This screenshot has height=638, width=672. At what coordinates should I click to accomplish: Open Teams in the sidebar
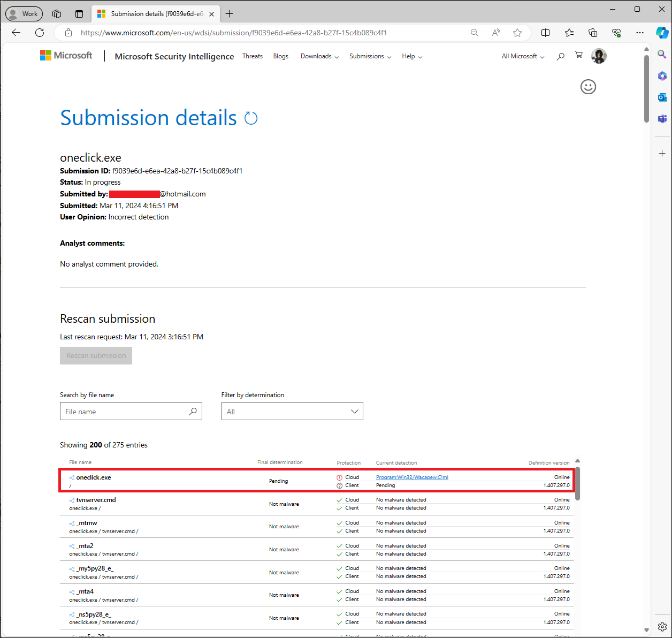coord(662,118)
